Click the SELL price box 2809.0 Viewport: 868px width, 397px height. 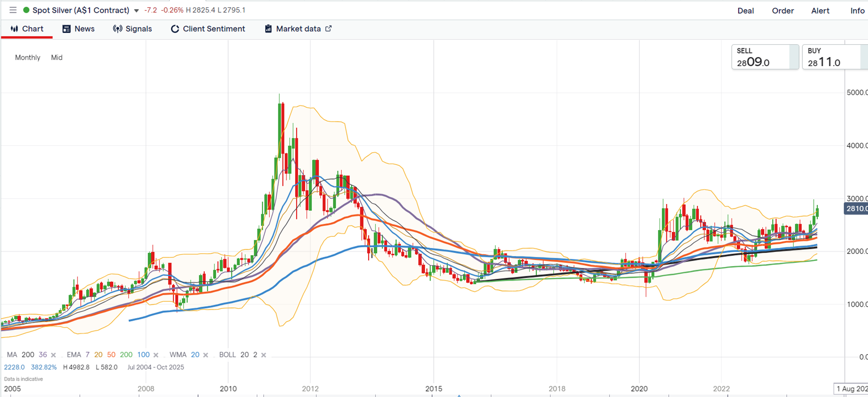pyautogui.click(x=765, y=57)
